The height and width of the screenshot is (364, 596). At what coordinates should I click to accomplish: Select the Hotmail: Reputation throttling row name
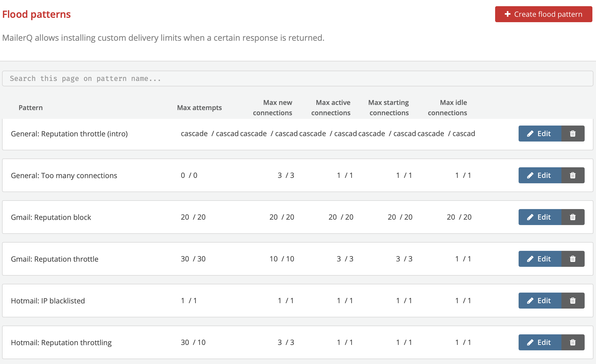[61, 343]
